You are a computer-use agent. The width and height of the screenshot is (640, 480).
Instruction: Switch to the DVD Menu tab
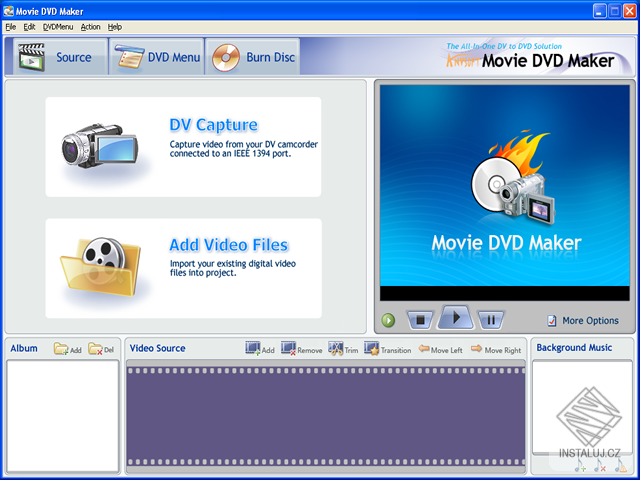click(x=157, y=57)
